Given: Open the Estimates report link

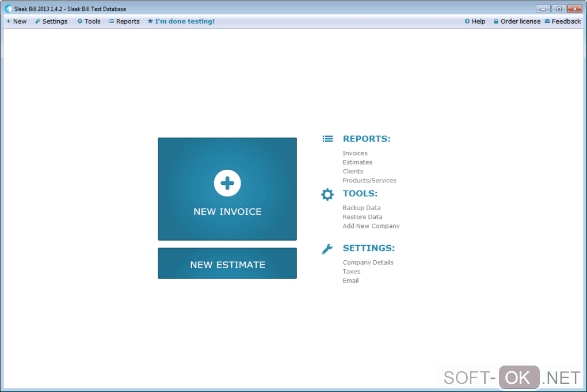Looking at the screenshot, I should tap(357, 162).
